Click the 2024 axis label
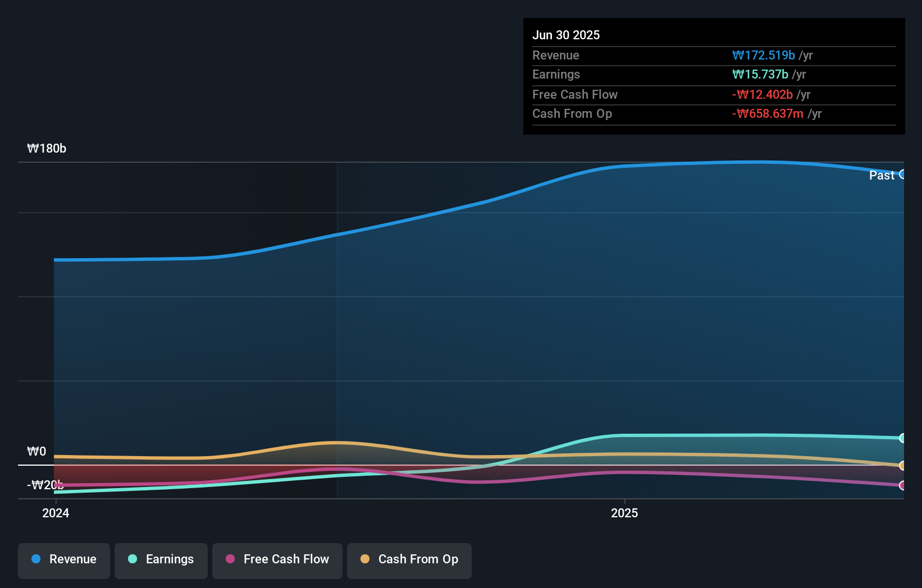Image resolution: width=922 pixels, height=588 pixels. coord(54,513)
